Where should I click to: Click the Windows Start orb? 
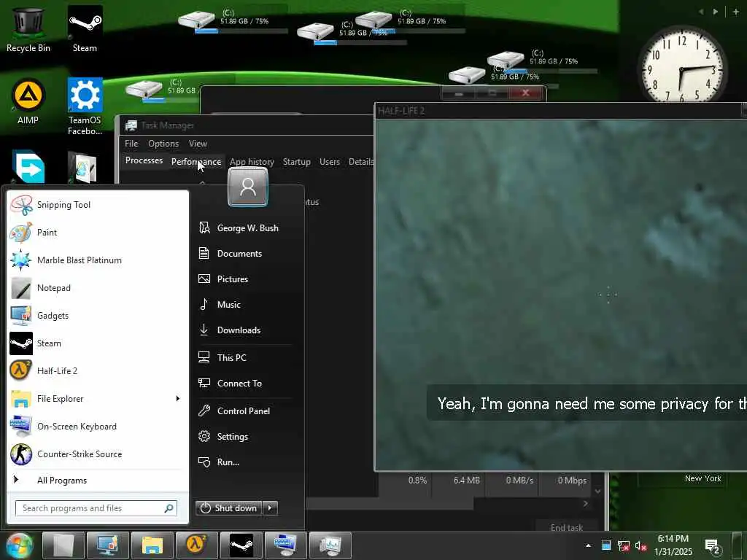(19, 545)
